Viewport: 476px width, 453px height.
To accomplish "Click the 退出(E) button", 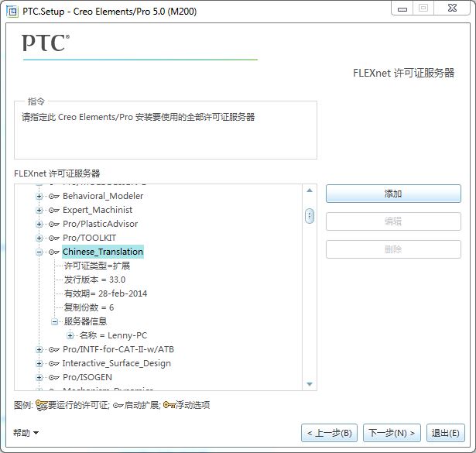I will [x=445, y=433].
